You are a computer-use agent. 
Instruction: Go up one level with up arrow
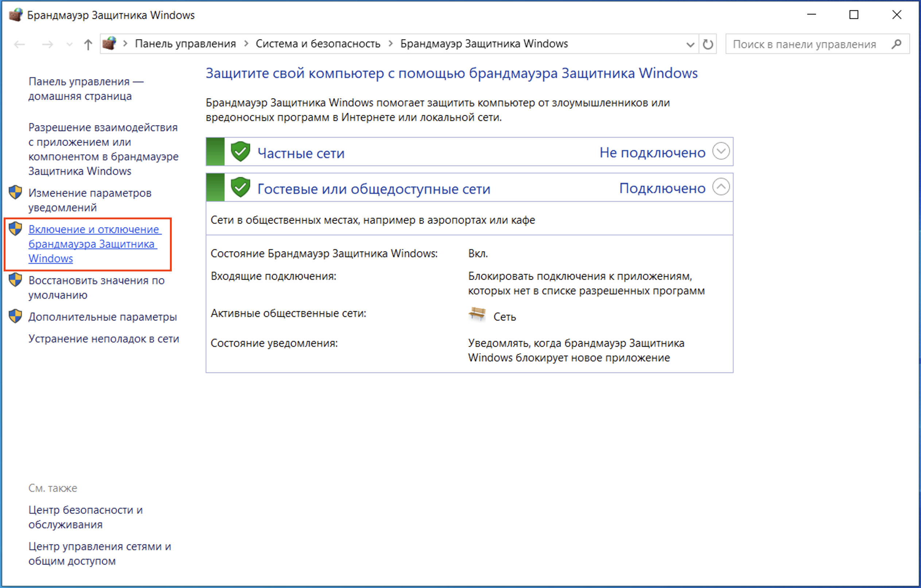(x=88, y=44)
